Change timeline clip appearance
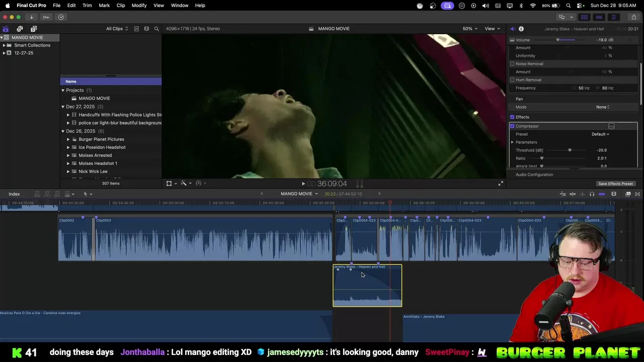This screenshot has width=644, height=362. click(614, 194)
